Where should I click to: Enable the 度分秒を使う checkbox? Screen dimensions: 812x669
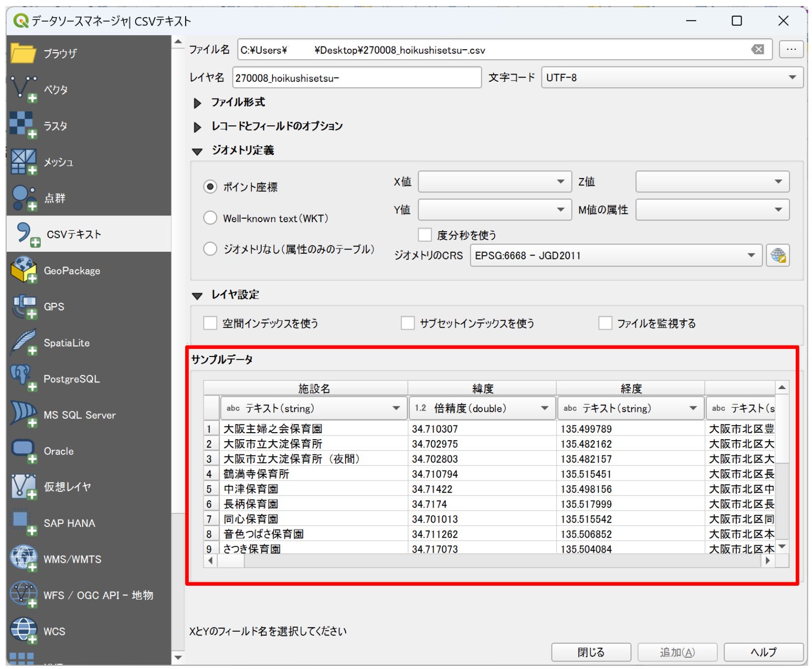point(424,235)
